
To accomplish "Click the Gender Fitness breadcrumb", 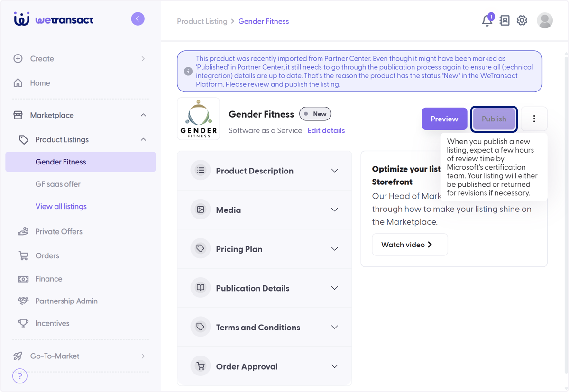I will coord(264,21).
